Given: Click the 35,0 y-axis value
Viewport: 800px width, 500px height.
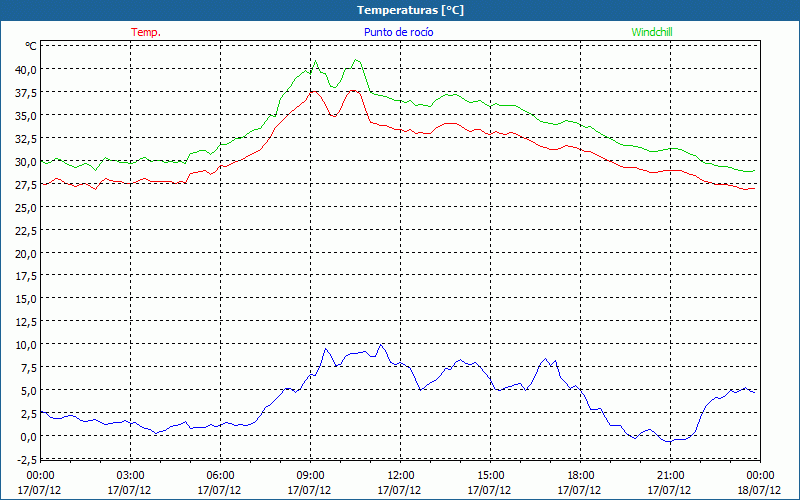Looking at the screenshot, I should pyautogui.click(x=27, y=115).
